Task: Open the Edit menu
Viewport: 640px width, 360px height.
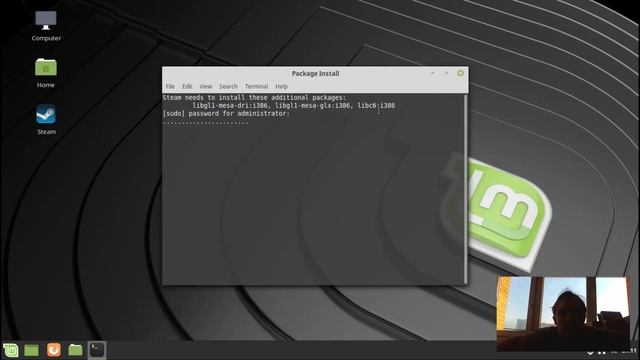Action: [187, 86]
